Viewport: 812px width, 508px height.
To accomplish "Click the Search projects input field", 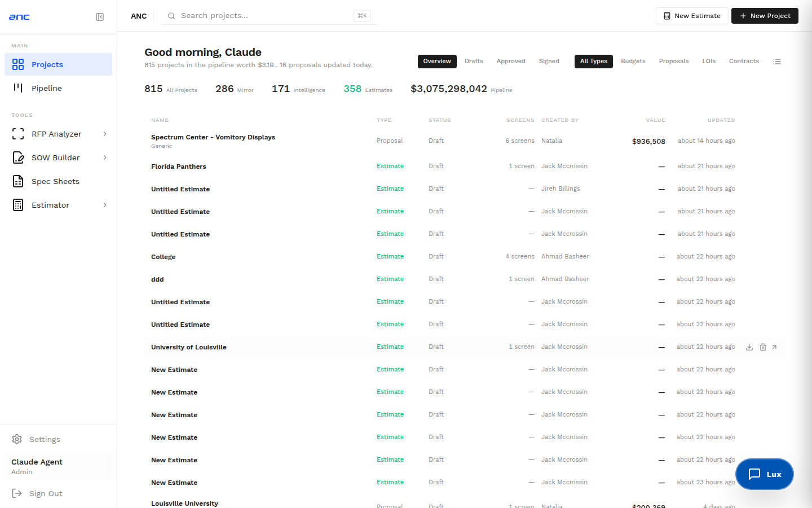I will [x=270, y=16].
